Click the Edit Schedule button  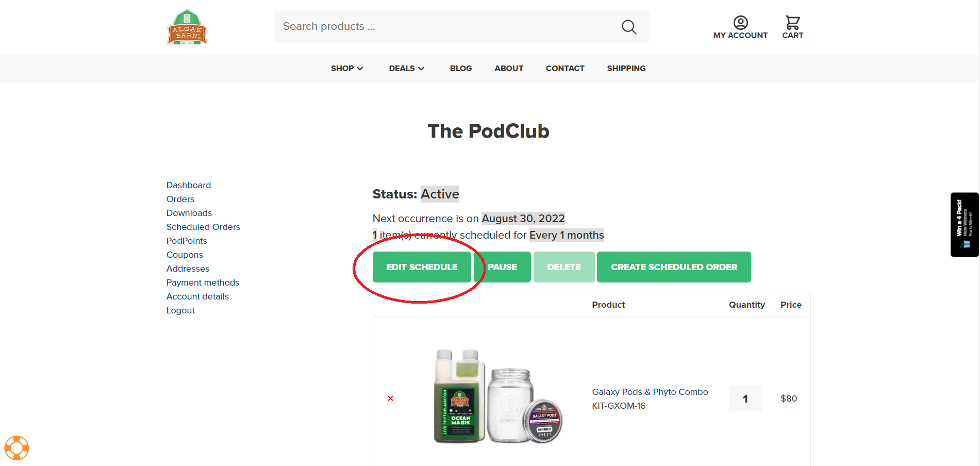click(x=422, y=267)
